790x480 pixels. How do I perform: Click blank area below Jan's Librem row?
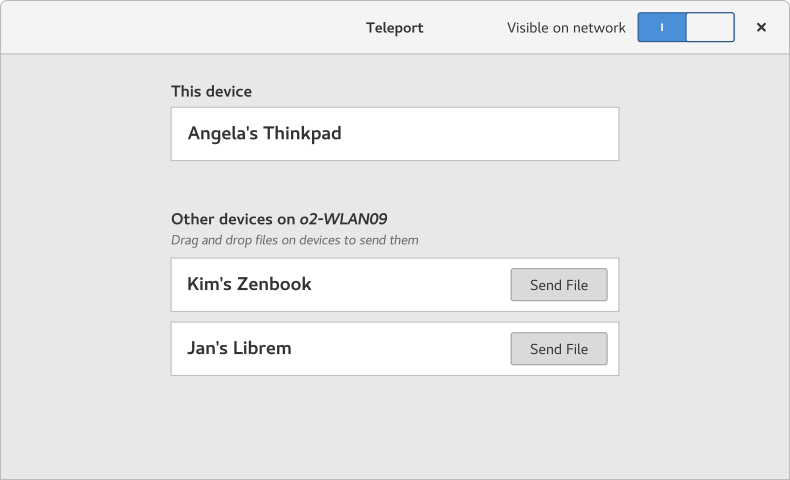point(394,425)
